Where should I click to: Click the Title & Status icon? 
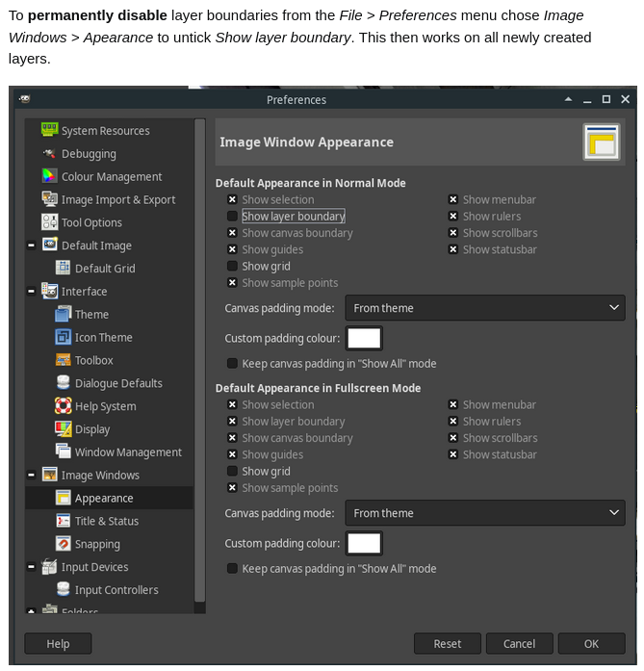tap(63, 521)
